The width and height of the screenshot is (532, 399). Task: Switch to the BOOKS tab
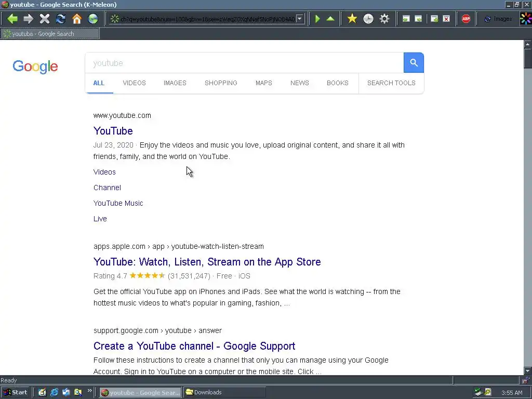pos(338,83)
